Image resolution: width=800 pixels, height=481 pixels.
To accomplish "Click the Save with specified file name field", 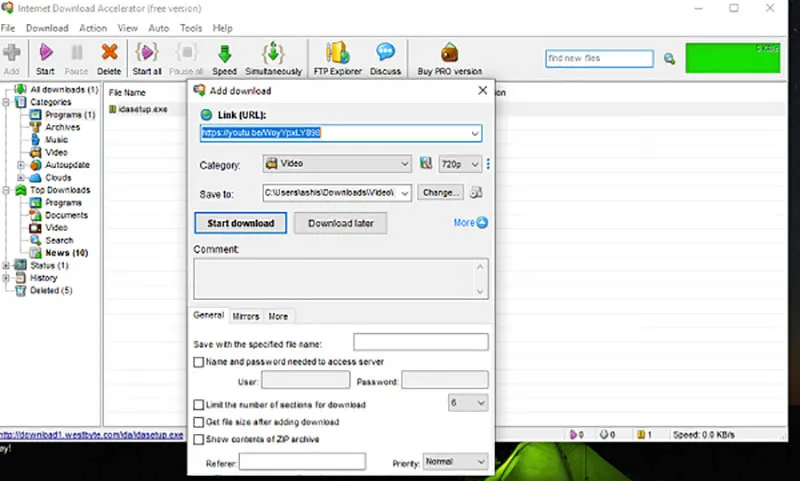I will [x=420, y=342].
